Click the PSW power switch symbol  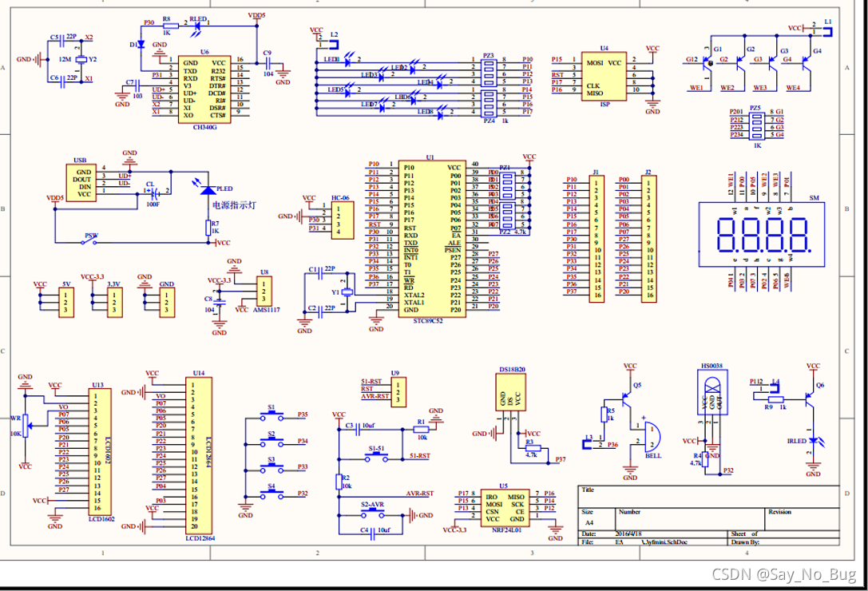point(91,241)
